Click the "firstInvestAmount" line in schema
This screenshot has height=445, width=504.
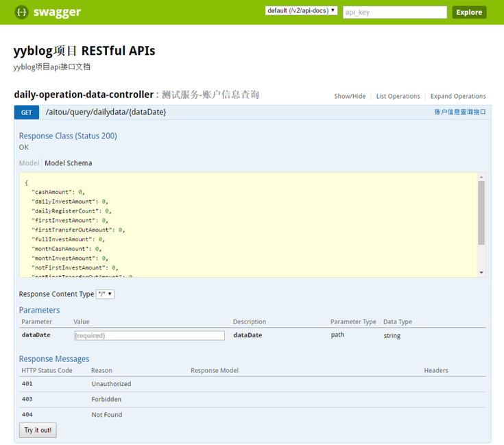70,220
